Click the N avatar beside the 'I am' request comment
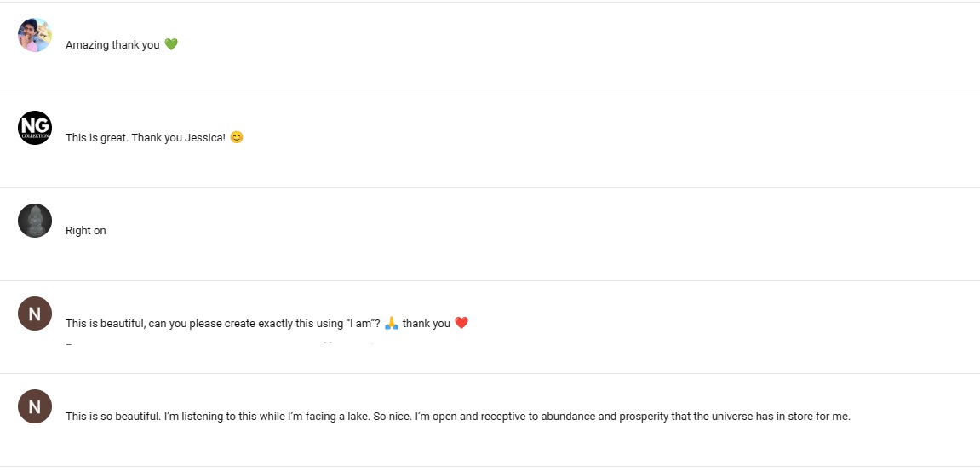The width and height of the screenshot is (980, 472). click(x=34, y=314)
